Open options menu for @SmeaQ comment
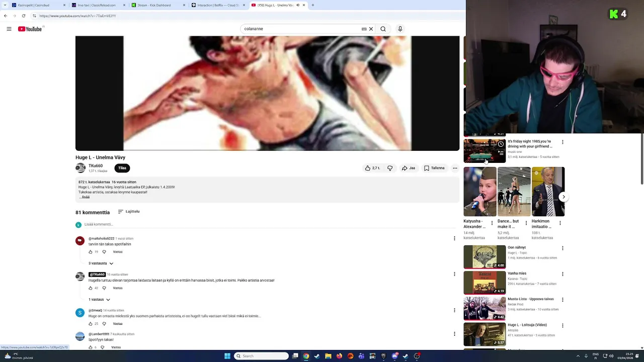Screen dimensions: 644x362 [x=454, y=310]
